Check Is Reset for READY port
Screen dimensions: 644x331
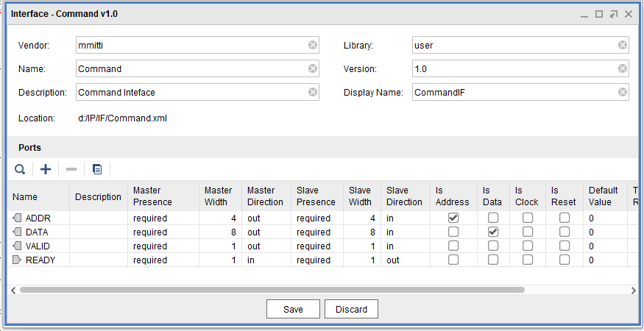pos(565,260)
